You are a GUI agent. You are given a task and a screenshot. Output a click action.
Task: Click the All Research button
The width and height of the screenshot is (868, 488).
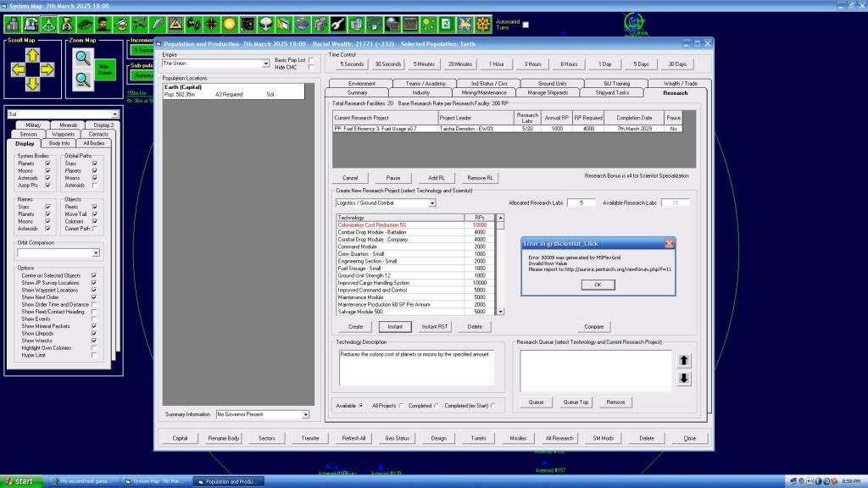tap(559, 438)
